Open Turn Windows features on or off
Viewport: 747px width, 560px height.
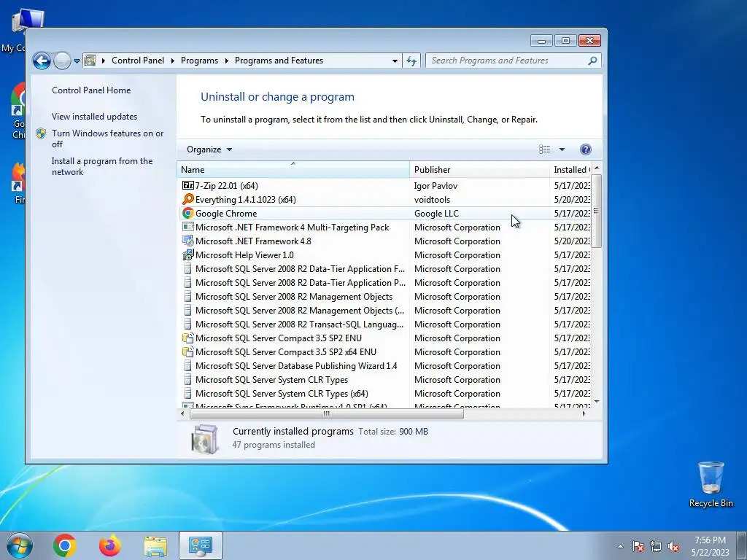tap(107, 139)
